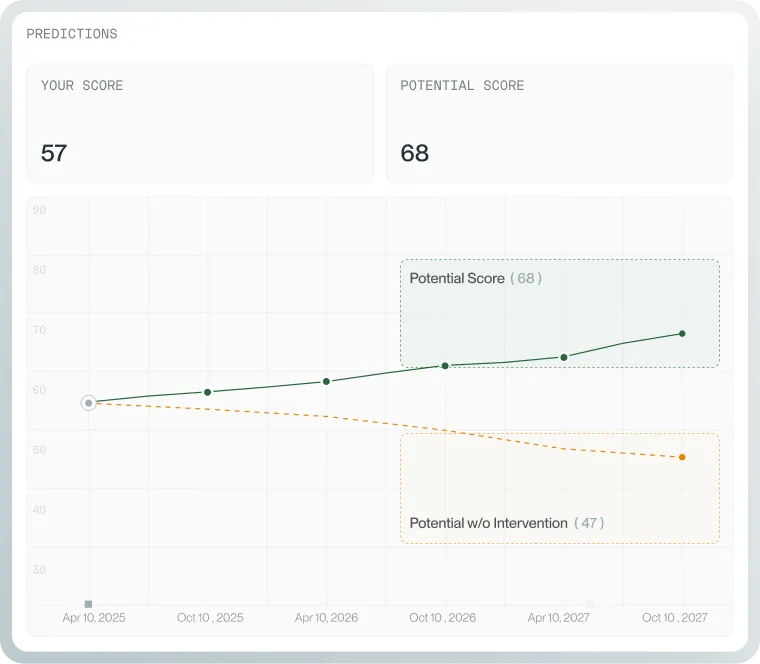Choose the Oct 10, 2026 axis date
This screenshot has height=664, width=760.
pos(442,618)
